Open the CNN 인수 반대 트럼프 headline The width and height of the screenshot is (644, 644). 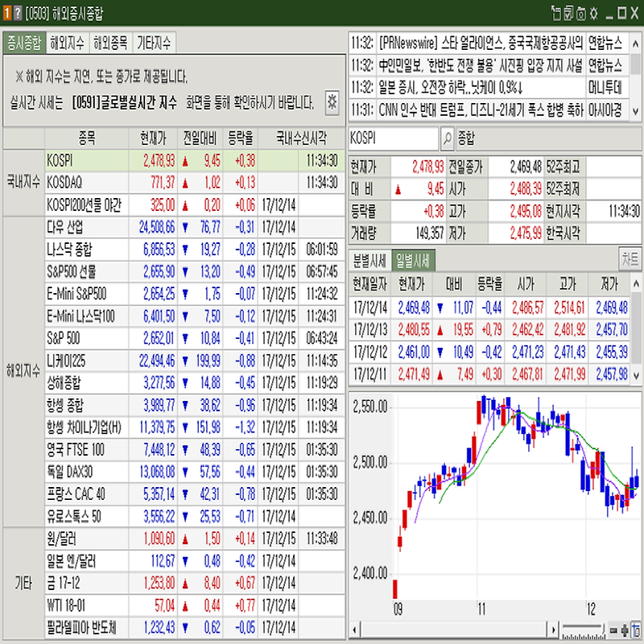481,110
